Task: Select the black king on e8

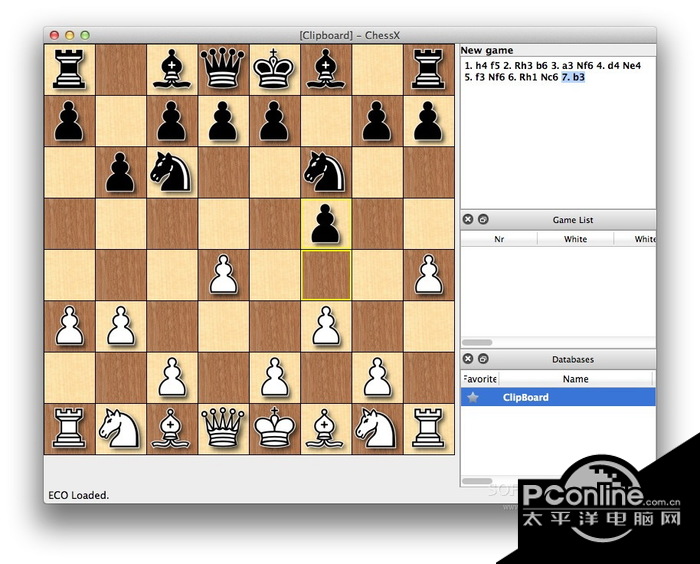Action: [x=274, y=70]
